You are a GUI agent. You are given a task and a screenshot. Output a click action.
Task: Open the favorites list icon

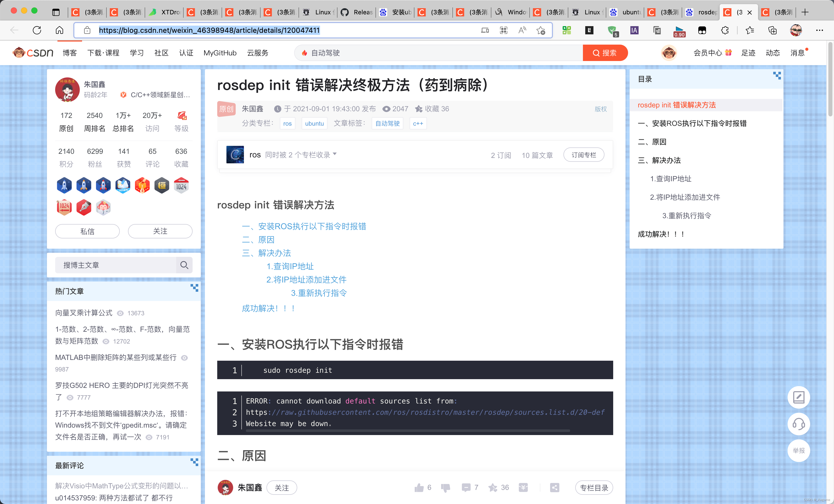click(x=750, y=31)
